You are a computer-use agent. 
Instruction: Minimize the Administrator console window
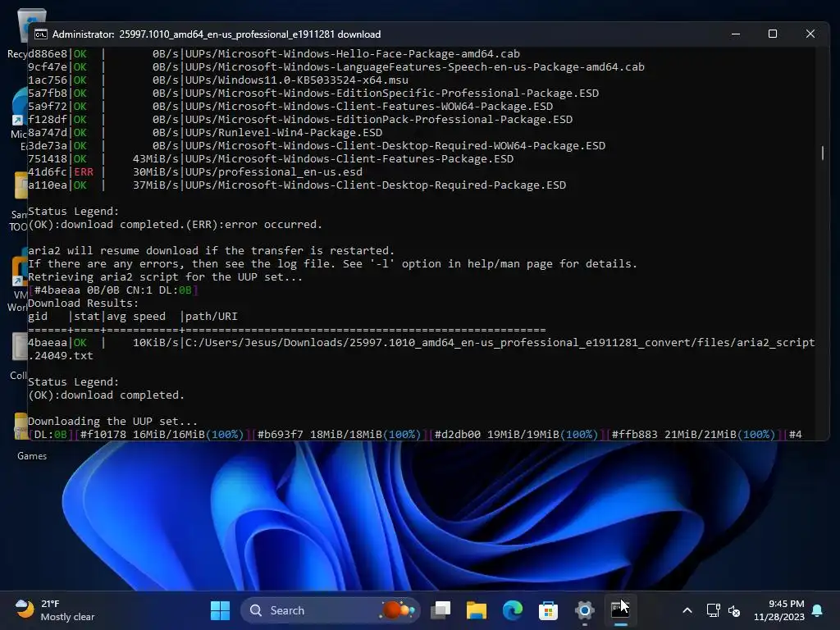coord(736,34)
